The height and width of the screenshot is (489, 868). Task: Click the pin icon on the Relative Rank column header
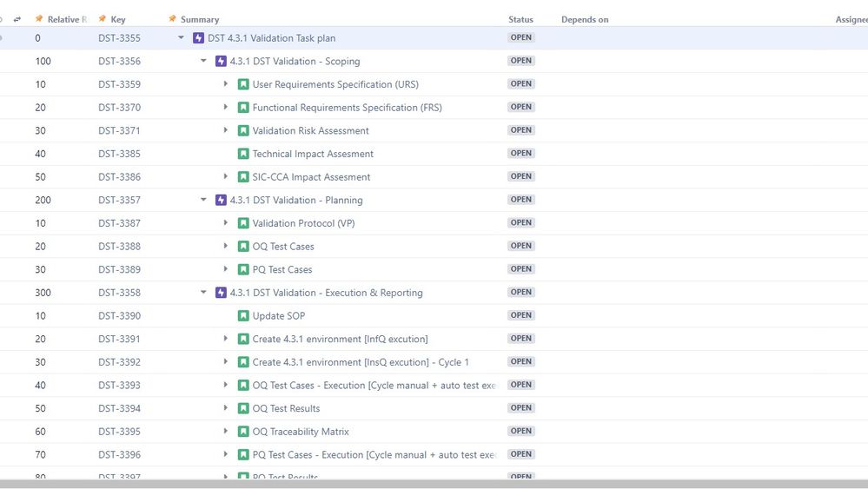39,19
